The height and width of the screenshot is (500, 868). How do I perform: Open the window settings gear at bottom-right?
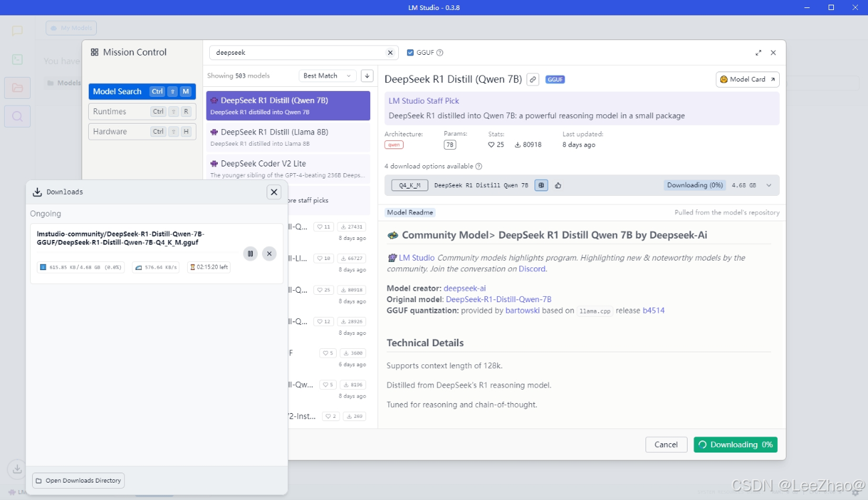(855, 493)
